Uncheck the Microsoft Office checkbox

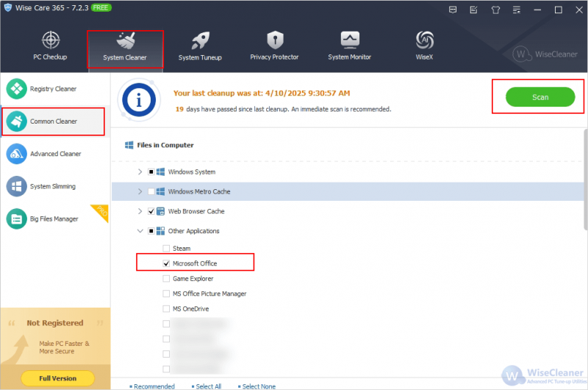[166, 263]
